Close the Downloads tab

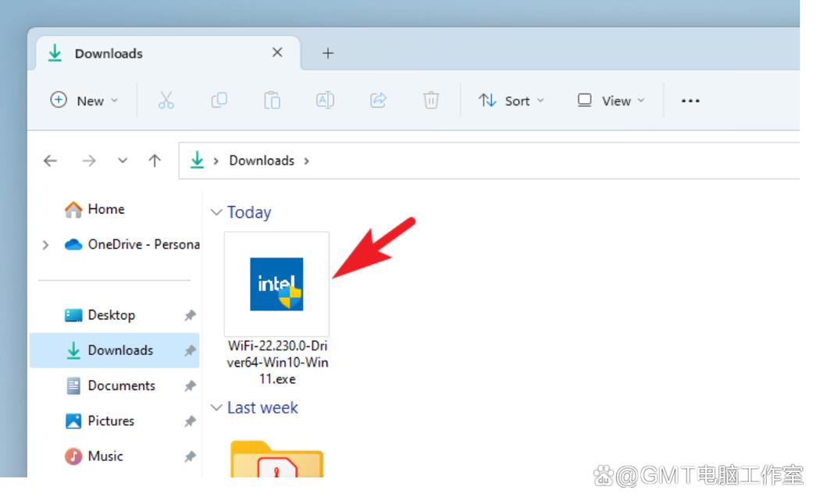tap(277, 53)
